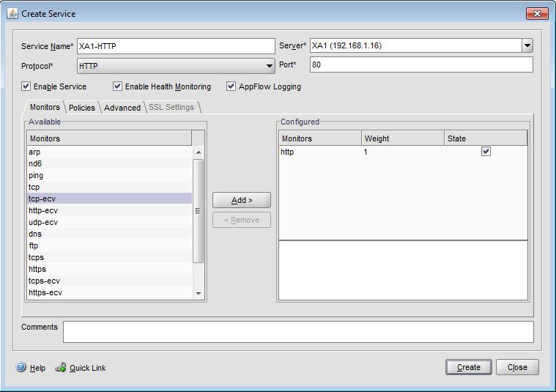556x392 pixels.
Task: Open the Advanced tab
Action: tap(122, 108)
